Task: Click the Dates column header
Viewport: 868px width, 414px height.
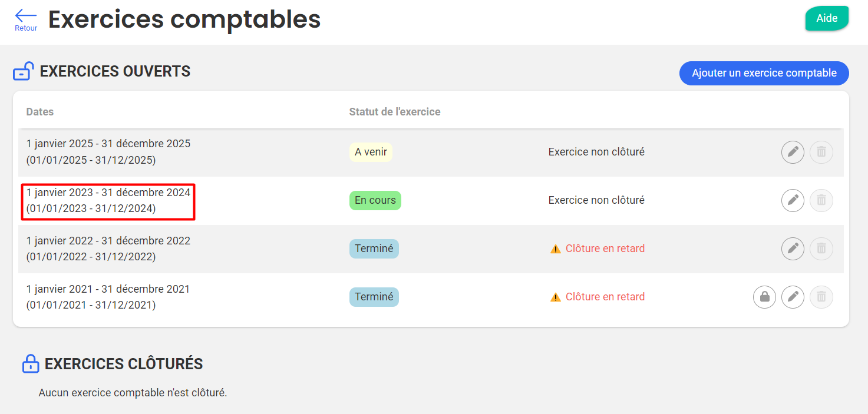Action: coord(40,112)
